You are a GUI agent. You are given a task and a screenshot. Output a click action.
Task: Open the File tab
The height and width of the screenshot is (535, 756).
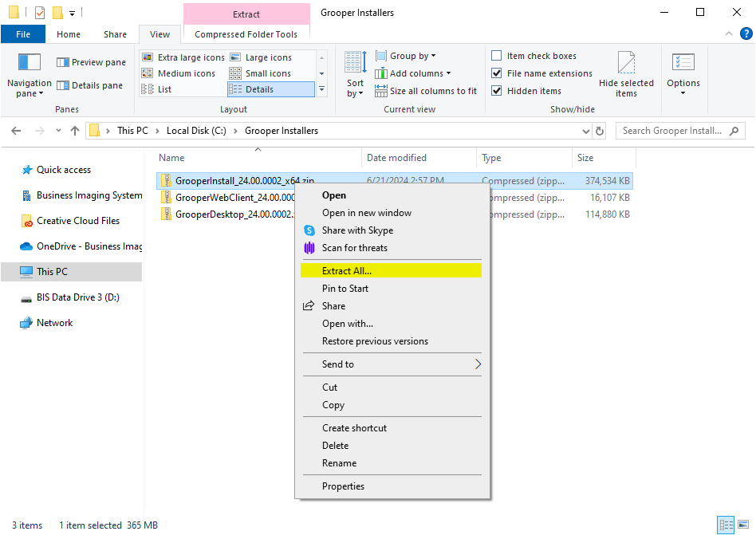[23, 34]
